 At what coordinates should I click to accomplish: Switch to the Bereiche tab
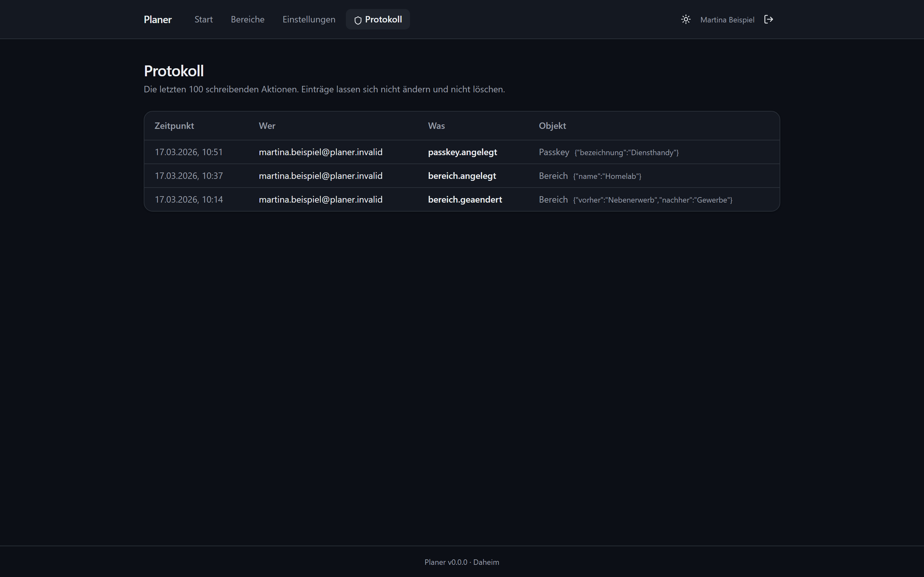tap(247, 20)
